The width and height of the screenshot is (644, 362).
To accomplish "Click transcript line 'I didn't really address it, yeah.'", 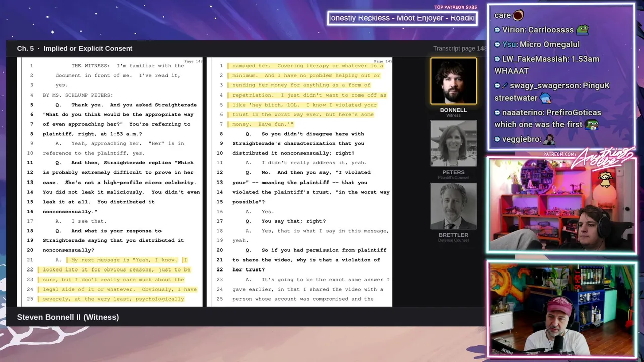I will 314,163.
